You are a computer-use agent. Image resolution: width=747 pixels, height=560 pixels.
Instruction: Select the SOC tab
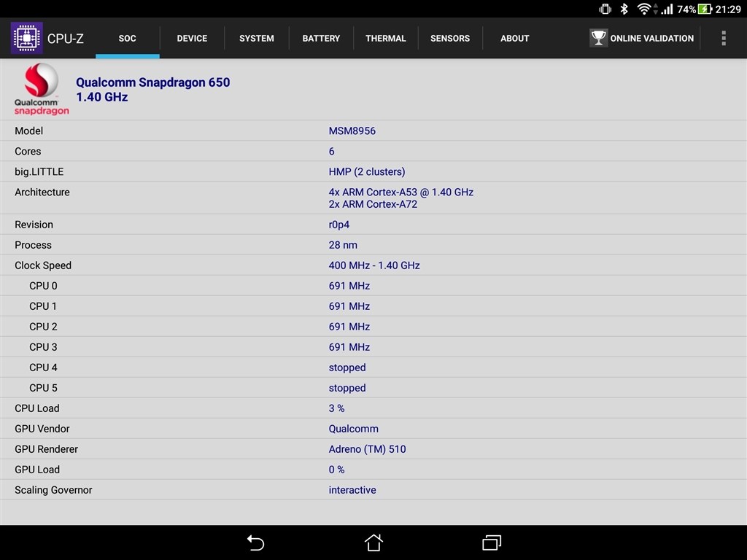[127, 38]
